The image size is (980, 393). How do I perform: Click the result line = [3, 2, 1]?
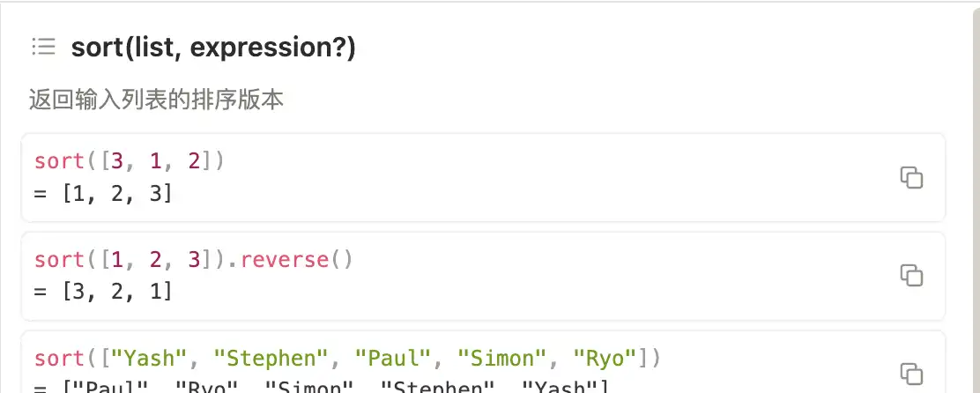click(103, 289)
